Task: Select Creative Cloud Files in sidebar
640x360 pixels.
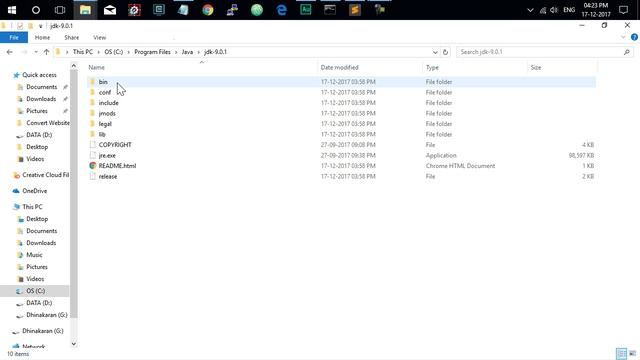Action: [x=45, y=175]
